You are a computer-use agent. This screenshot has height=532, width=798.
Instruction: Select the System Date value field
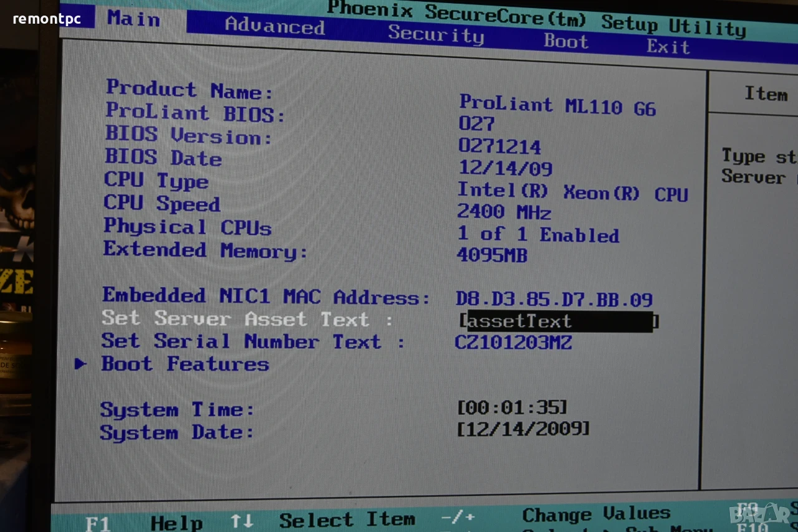click(523, 429)
